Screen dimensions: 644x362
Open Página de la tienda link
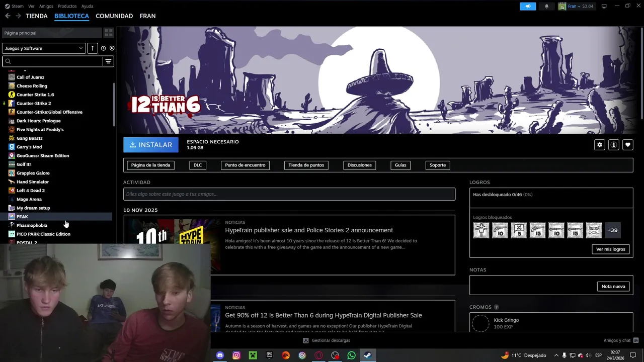[150, 165]
